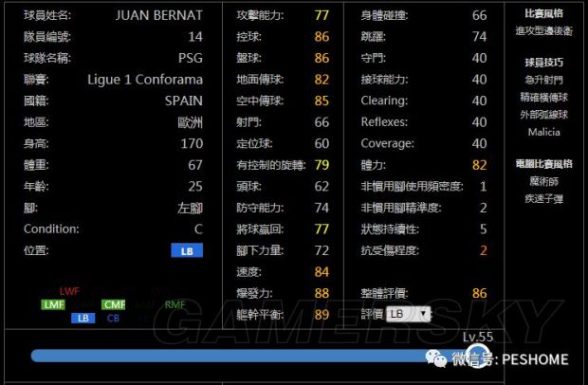This screenshot has width=588, height=385.
Task: Click the Malicia skill entry
Action: [543, 131]
